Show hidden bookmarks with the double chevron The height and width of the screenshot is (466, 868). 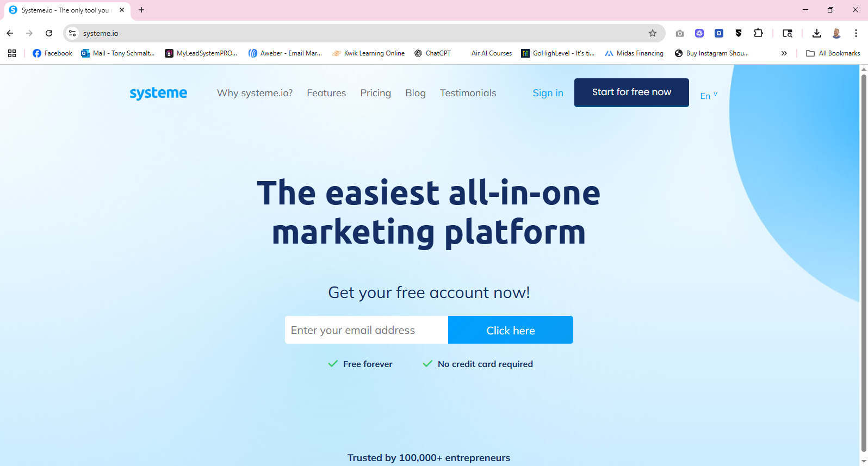(x=784, y=53)
